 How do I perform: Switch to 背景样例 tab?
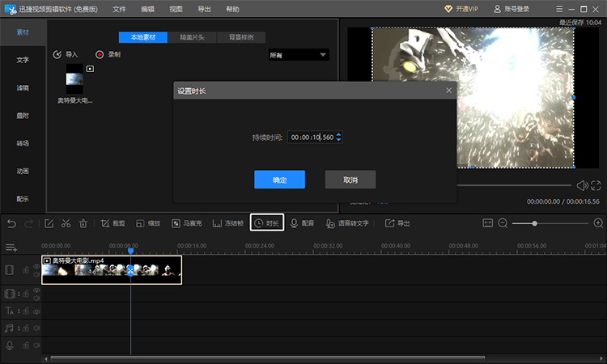[241, 37]
